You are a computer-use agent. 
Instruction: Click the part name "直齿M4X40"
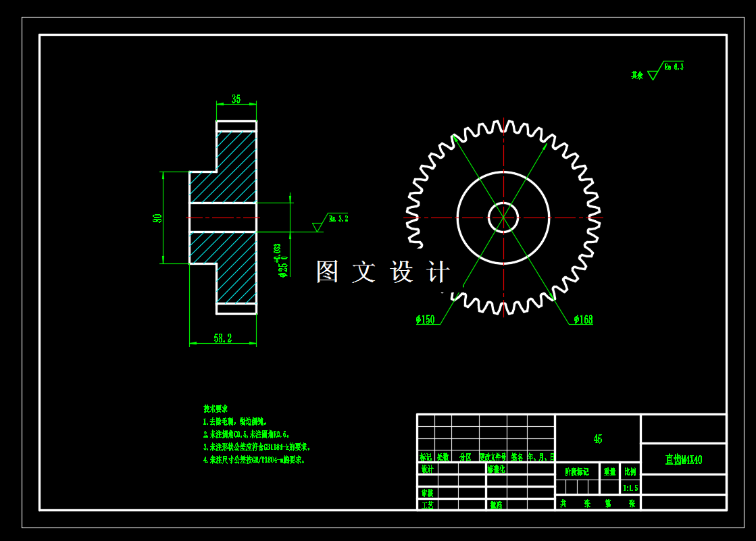pyautogui.click(x=684, y=459)
